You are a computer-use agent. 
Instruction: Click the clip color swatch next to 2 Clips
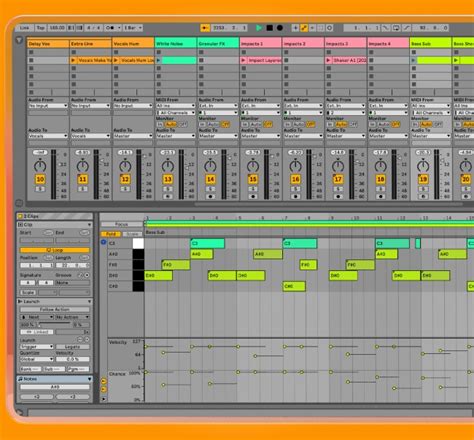pyautogui.click(x=20, y=216)
